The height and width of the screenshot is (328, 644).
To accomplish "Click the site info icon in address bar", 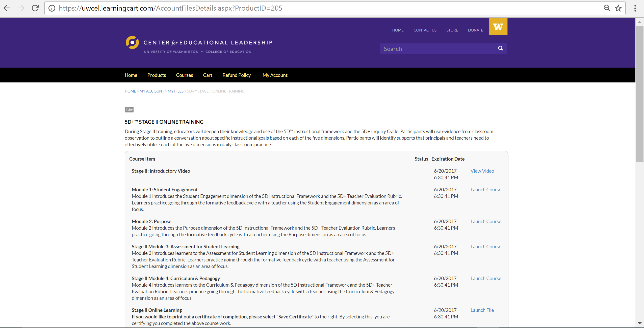I will pos(52,8).
